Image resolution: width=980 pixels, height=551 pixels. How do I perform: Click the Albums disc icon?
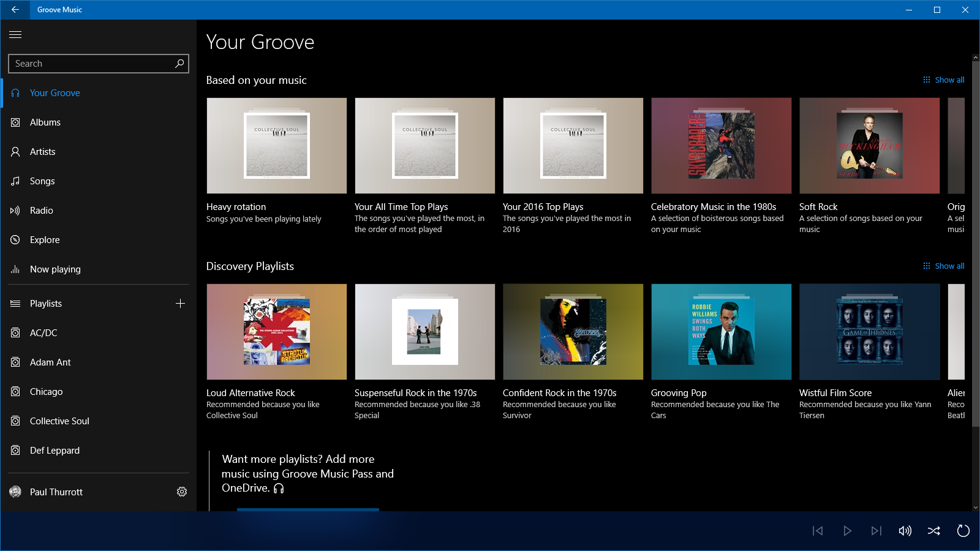(15, 122)
